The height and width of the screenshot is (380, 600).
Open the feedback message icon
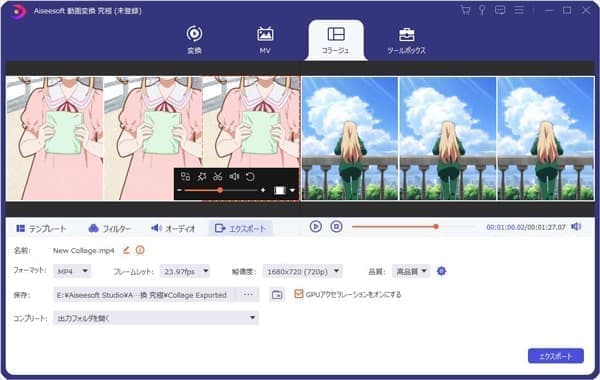coord(500,10)
